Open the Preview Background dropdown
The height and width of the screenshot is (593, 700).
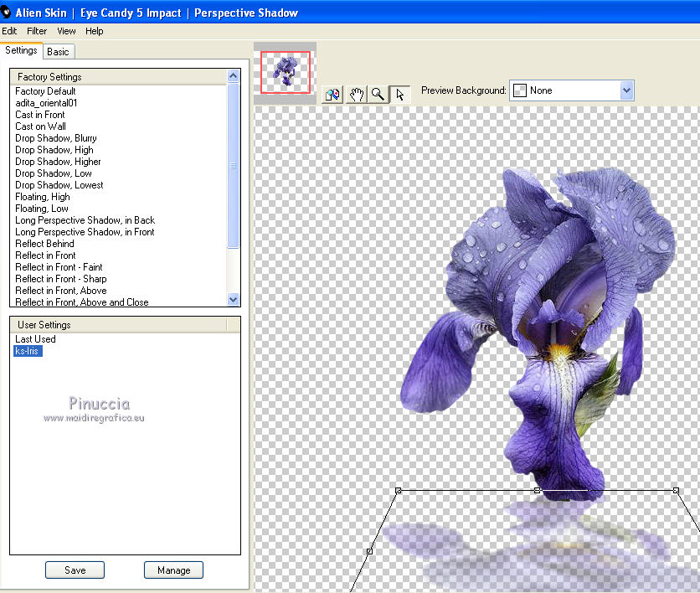click(x=627, y=90)
